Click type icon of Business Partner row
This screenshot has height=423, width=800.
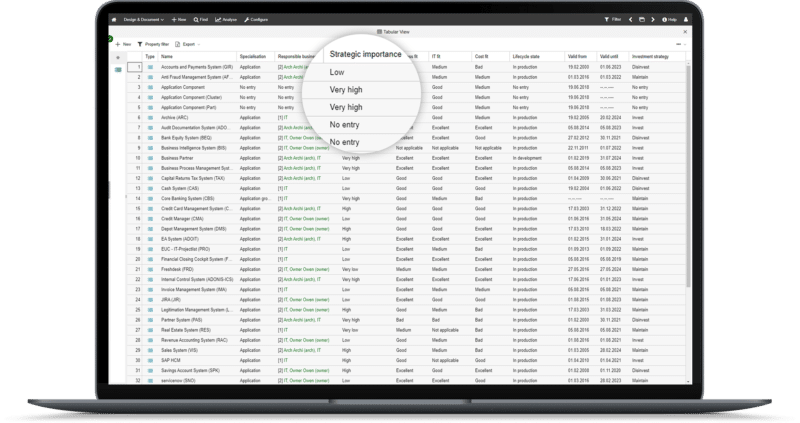click(x=150, y=158)
